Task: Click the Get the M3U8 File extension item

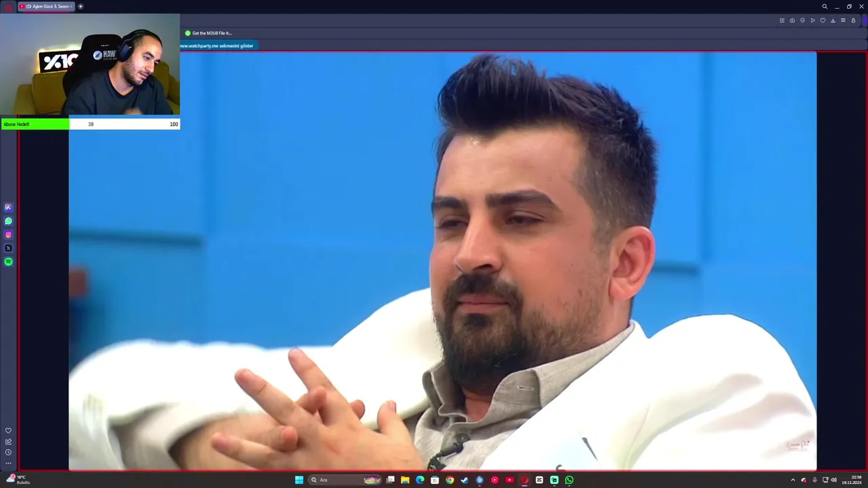Action: click(x=209, y=33)
